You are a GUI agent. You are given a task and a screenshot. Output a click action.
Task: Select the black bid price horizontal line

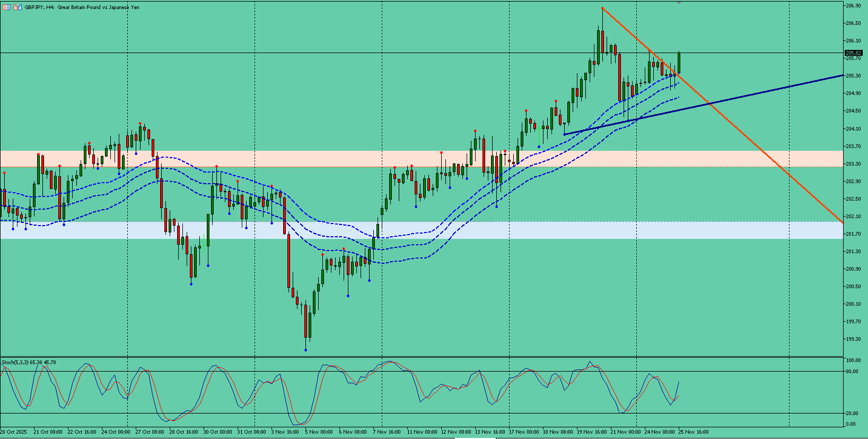point(422,53)
